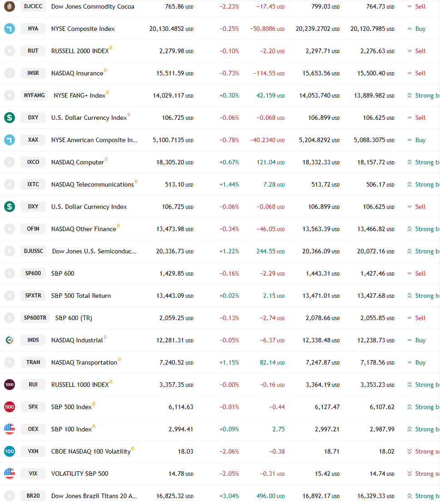This screenshot has height=504, width=440.
Task: Click the price 18.03 for VXN
Action: 185,452
